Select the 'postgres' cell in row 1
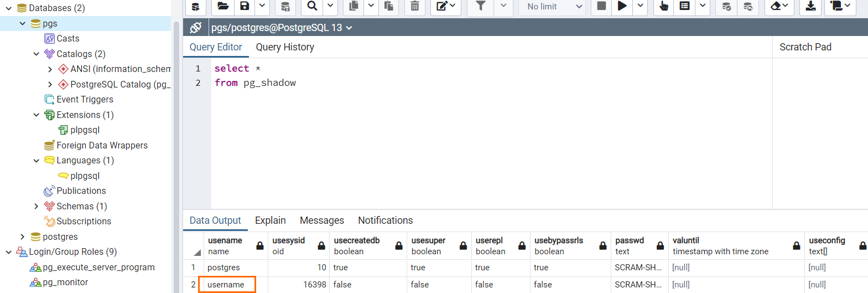This screenshot has height=293, width=868. pyautogui.click(x=236, y=268)
